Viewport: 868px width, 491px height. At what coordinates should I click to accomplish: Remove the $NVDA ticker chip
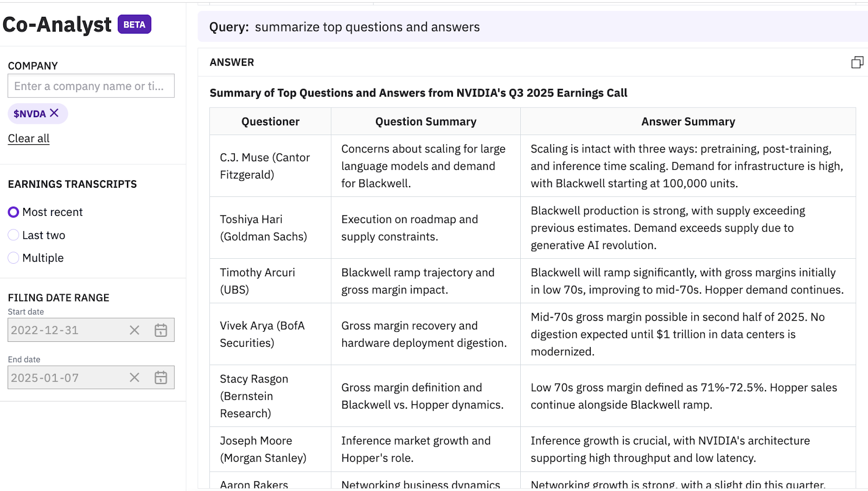click(x=54, y=113)
